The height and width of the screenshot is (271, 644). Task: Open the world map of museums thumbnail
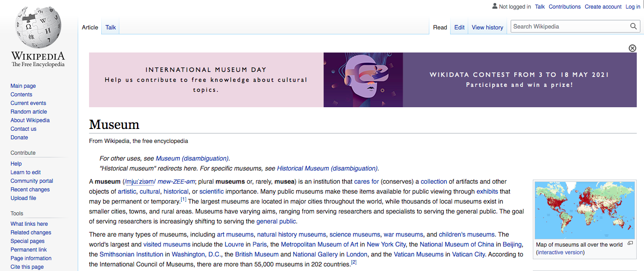click(x=585, y=210)
